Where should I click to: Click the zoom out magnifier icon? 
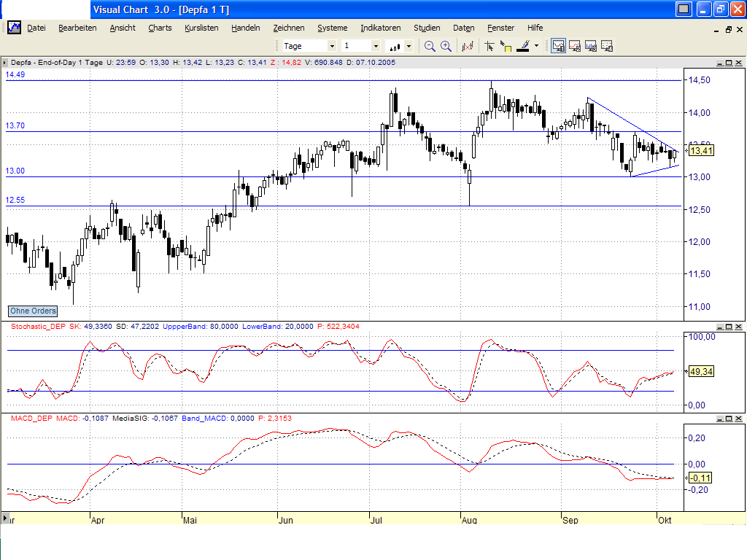(430, 46)
